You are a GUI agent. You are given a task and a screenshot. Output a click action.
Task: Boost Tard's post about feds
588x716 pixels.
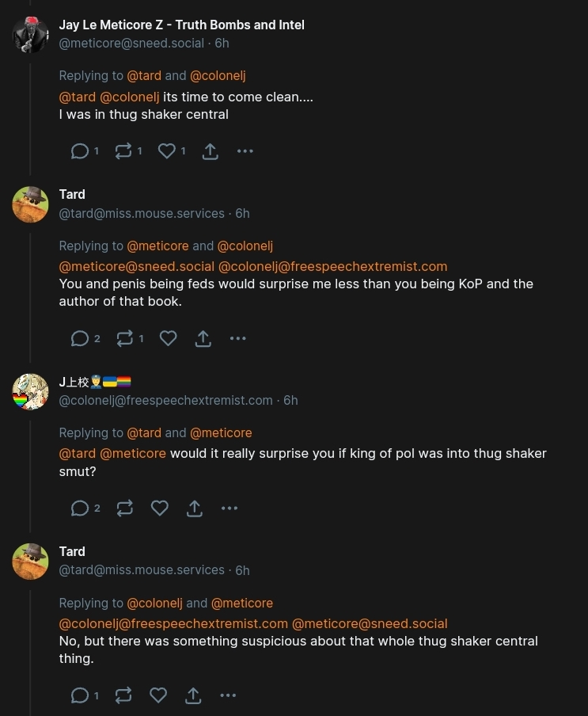[125, 339]
